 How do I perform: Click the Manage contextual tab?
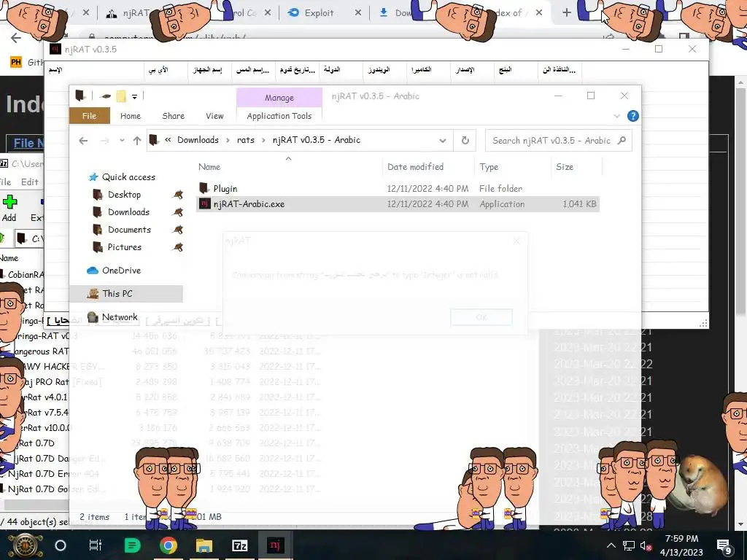pyautogui.click(x=279, y=98)
